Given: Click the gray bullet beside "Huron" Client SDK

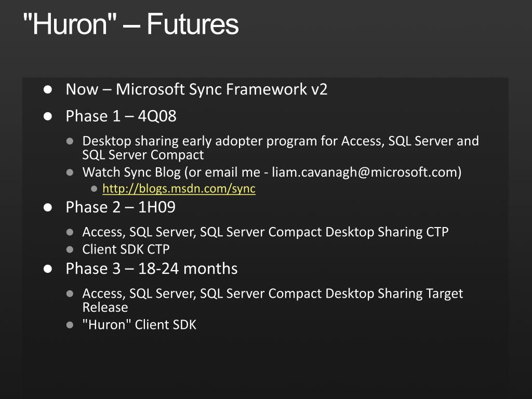Looking at the screenshot, I should [x=70, y=325].
